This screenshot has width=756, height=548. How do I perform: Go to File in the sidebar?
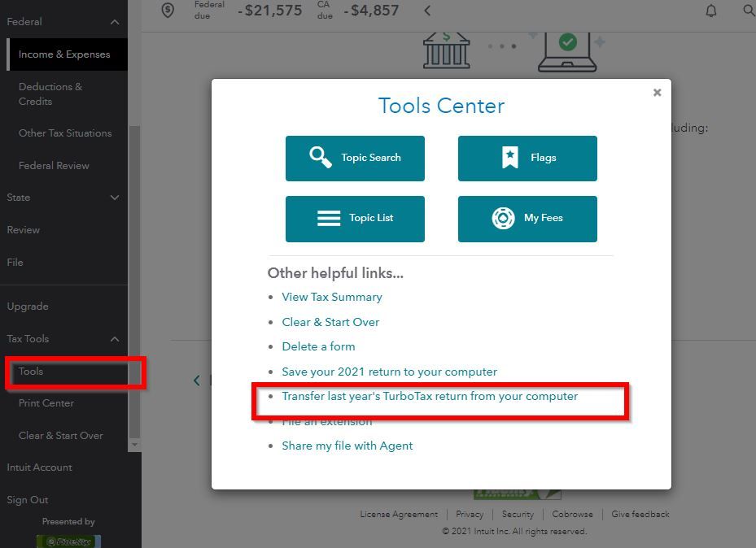(15, 263)
